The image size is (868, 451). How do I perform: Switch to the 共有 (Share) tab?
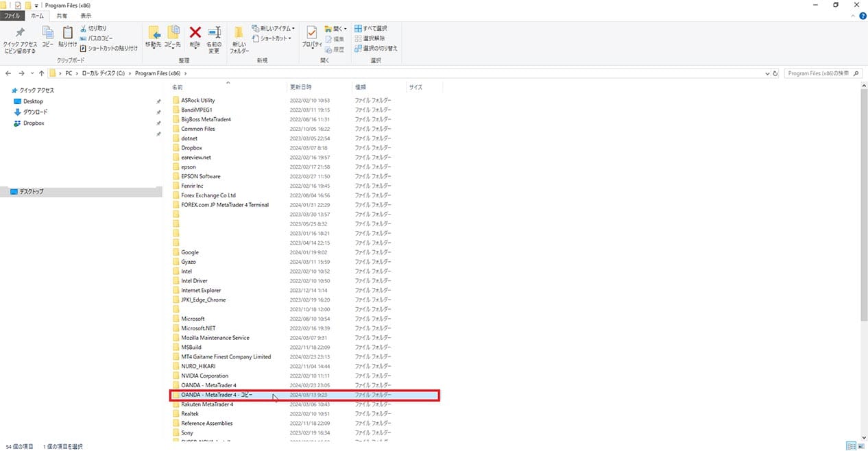coord(62,15)
